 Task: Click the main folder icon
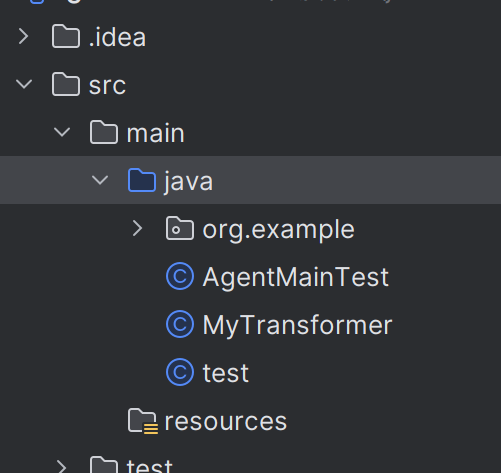coord(104,132)
